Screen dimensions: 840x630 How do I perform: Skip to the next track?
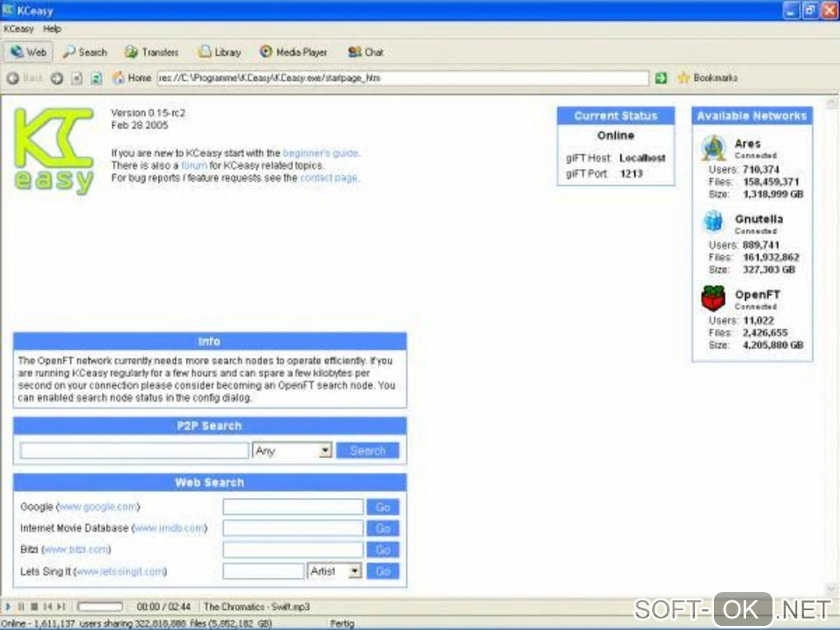pyautogui.click(x=61, y=606)
